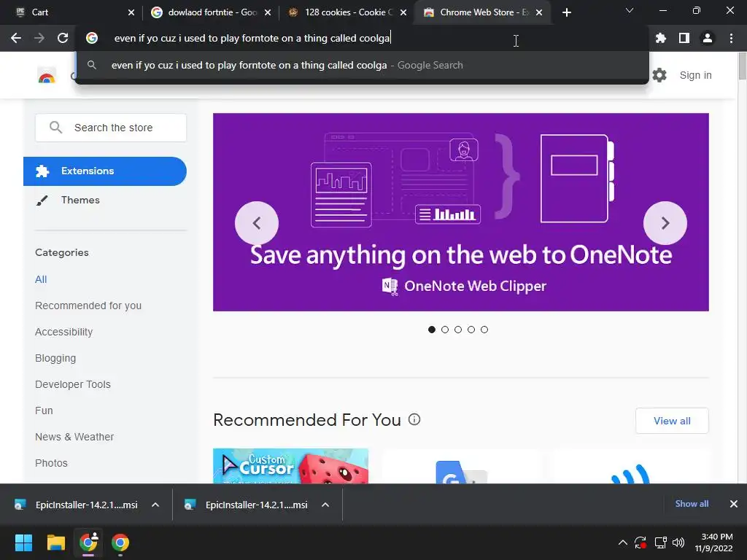Open the Custom Cursor extension card
The image size is (747, 560).
pyautogui.click(x=290, y=466)
